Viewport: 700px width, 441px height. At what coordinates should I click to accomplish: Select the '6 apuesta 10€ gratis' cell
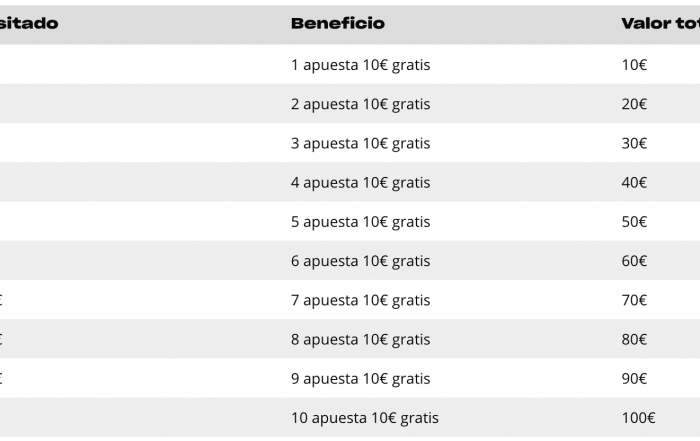pos(360,262)
